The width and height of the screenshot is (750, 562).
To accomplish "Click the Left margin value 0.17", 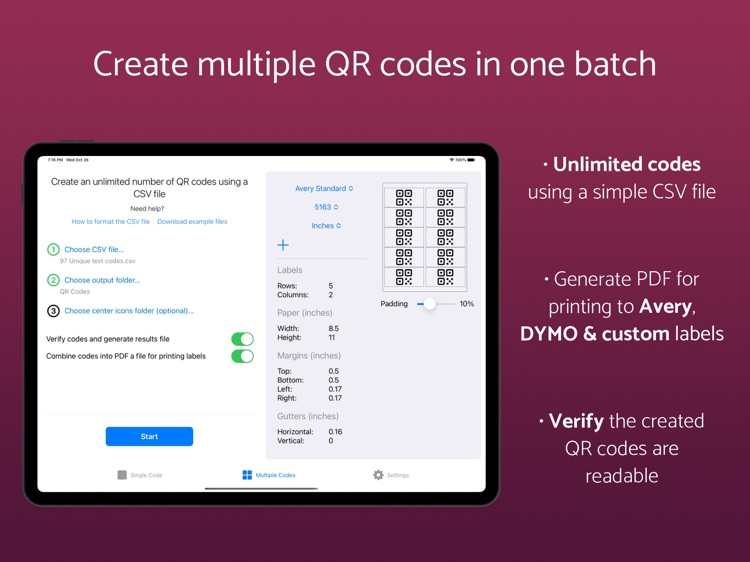I will [335, 389].
